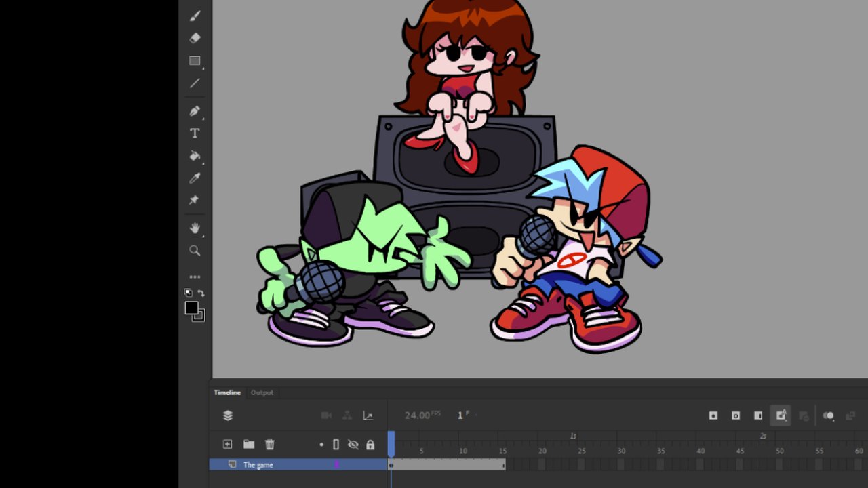This screenshot has width=868, height=488.
Task: Toggle show all layers as outlines
Action: [336, 445]
